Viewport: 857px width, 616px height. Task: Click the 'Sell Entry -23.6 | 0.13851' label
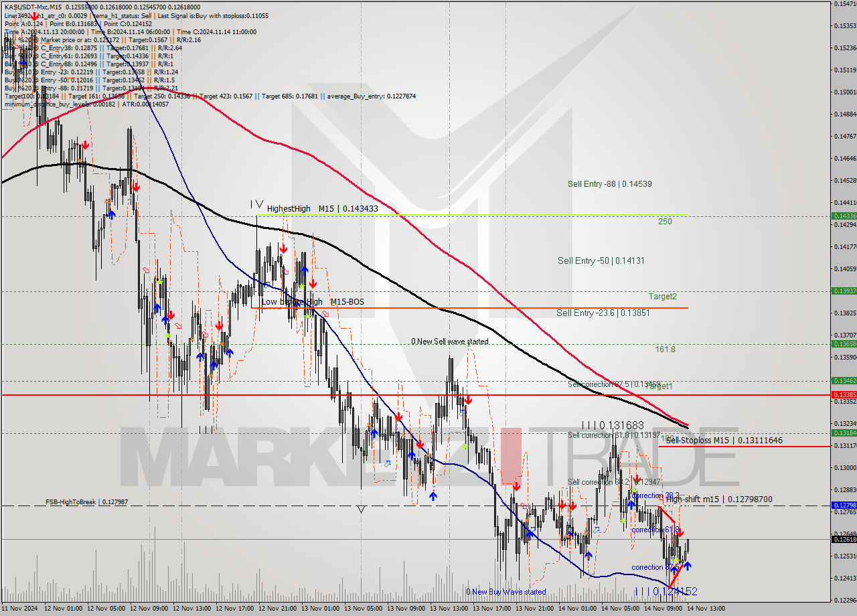pyautogui.click(x=603, y=313)
